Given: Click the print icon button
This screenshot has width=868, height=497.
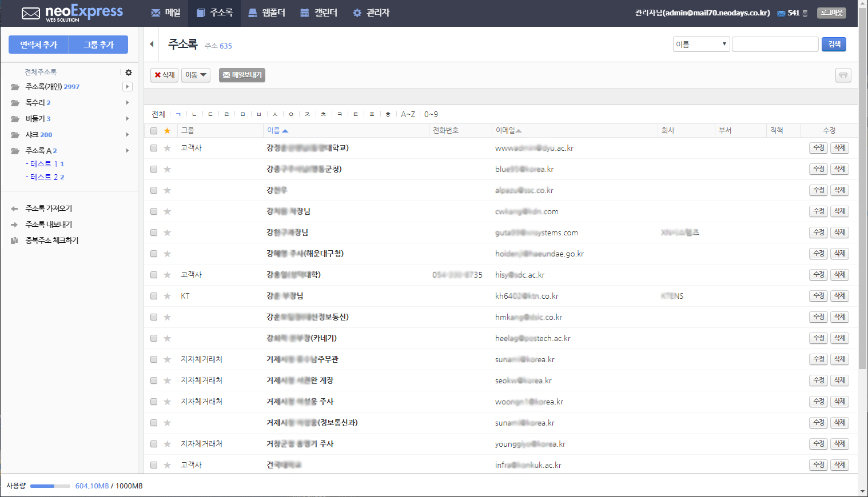Looking at the screenshot, I should (x=843, y=75).
